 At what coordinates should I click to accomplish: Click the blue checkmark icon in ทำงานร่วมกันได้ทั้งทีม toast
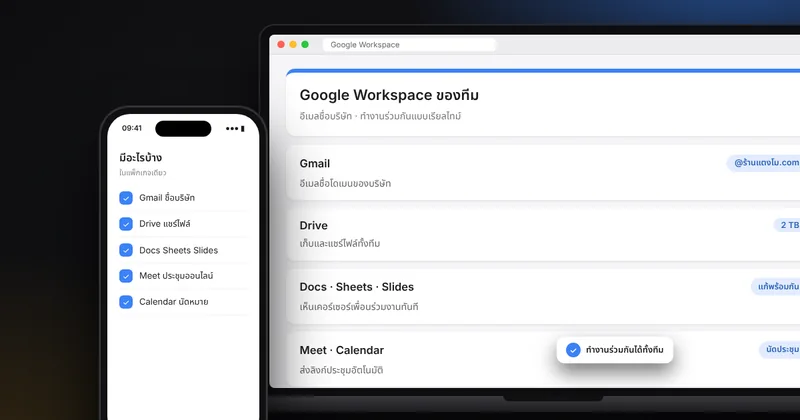[573, 350]
